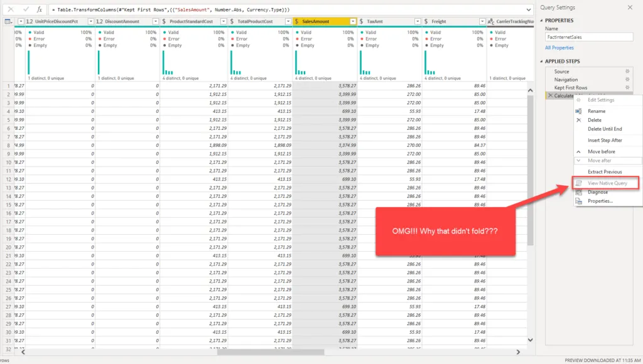Click the text type icon of CarrierTrackingNumber
643x364 pixels.
[x=491, y=21]
